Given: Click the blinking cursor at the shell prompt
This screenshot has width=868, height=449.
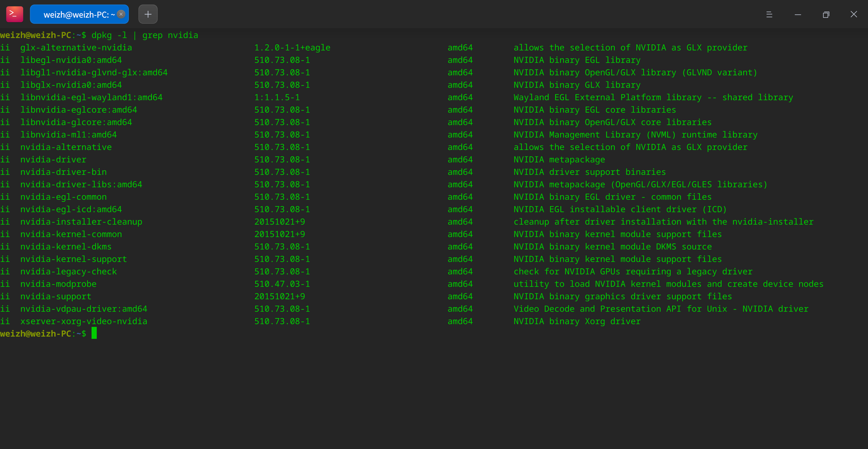Looking at the screenshot, I should coord(94,333).
